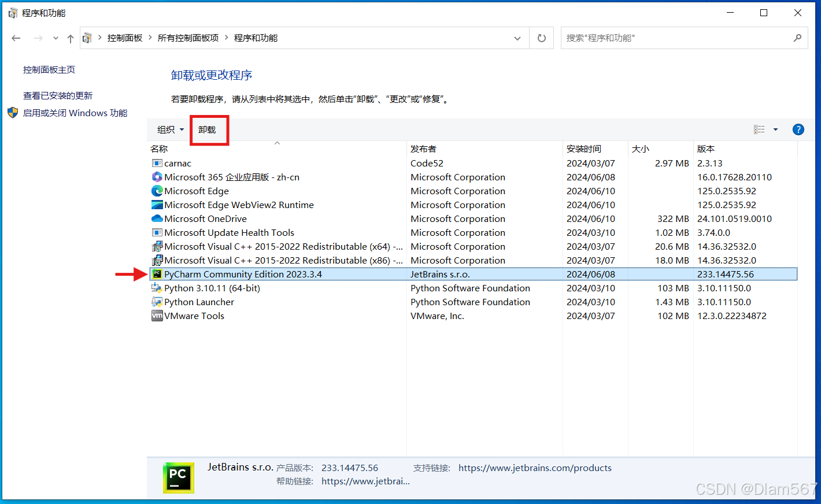Image resolution: width=821 pixels, height=504 pixels.
Task: Click the 2.97 MB size cell
Action: tap(672, 164)
